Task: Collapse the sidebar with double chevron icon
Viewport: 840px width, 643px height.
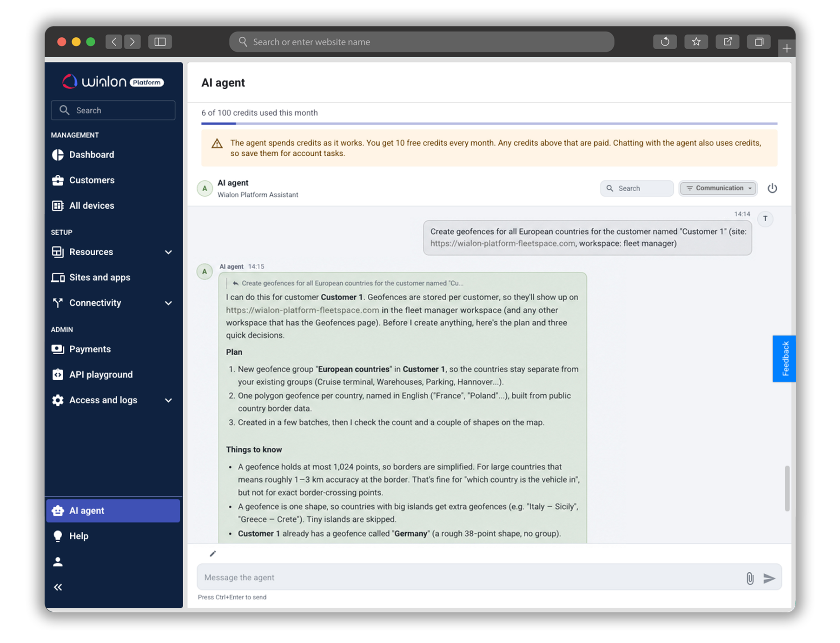Action: click(x=58, y=587)
